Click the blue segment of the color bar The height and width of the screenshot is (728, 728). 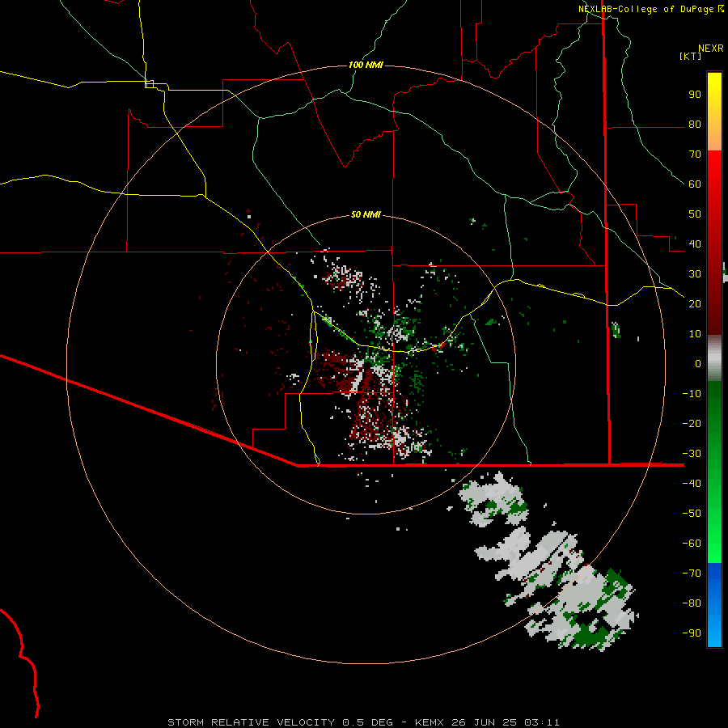pos(714,605)
